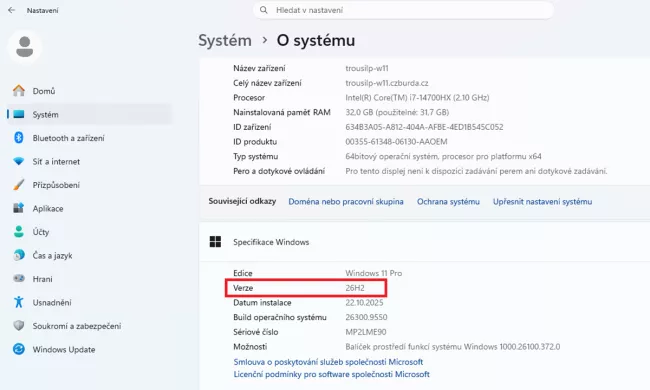The image size is (650, 390).
Task: Click the Soukromí a zabezpečení shield icon
Action: click(x=19, y=325)
